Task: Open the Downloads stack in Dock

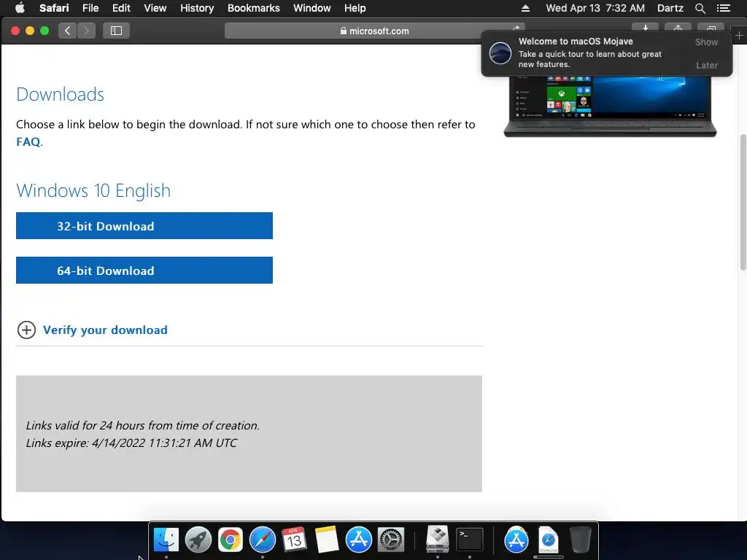Action: coord(549,540)
